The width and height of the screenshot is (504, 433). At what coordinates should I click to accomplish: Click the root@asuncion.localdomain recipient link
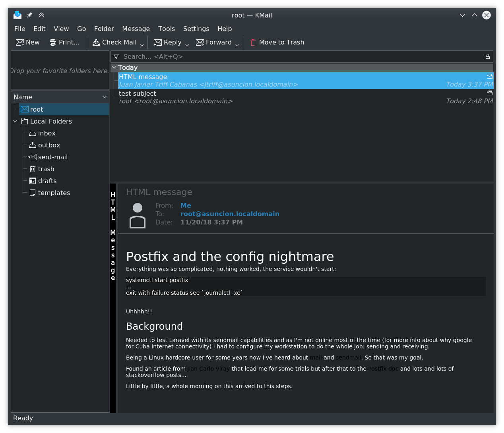[230, 214]
